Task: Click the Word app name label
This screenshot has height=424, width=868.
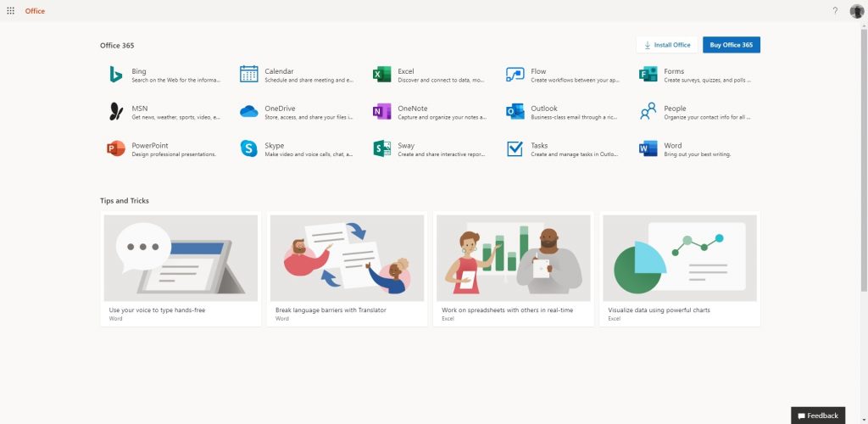Action: click(x=673, y=145)
